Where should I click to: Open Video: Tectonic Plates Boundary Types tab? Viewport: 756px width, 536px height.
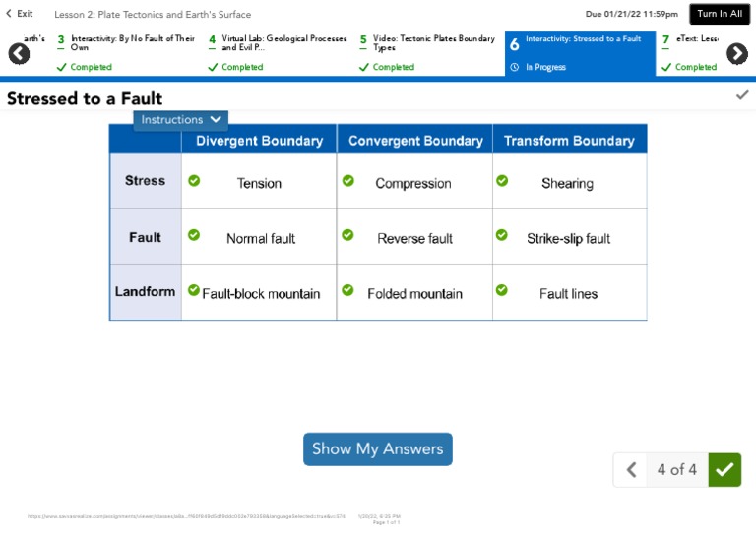[x=427, y=53]
